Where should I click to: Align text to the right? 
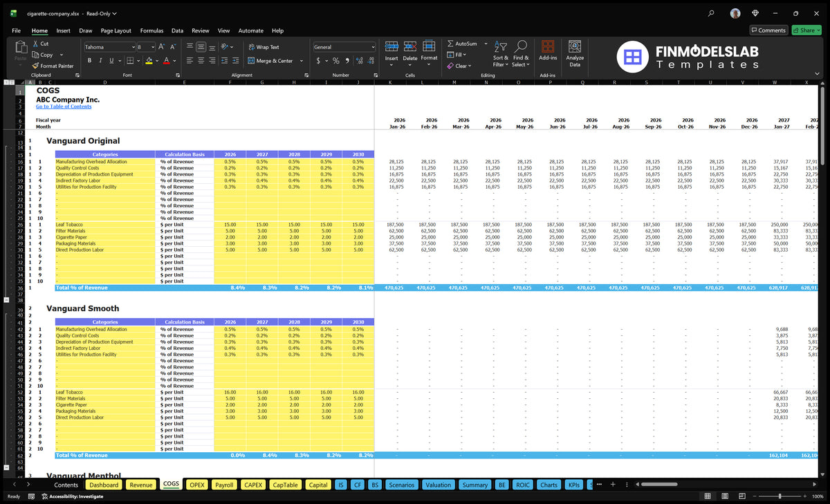tap(212, 61)
